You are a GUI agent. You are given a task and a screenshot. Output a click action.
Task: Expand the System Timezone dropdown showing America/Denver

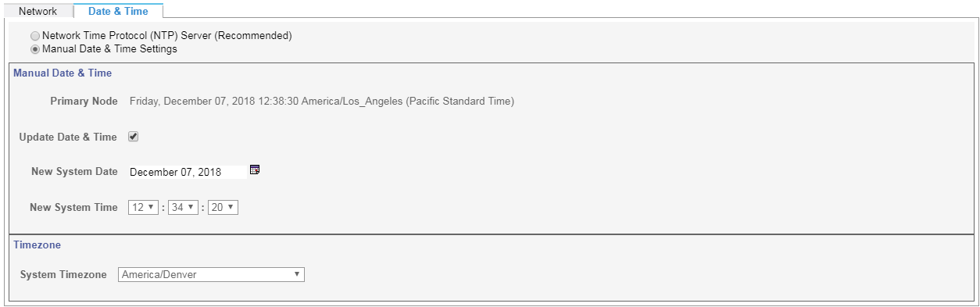click(x=211, y=275)
